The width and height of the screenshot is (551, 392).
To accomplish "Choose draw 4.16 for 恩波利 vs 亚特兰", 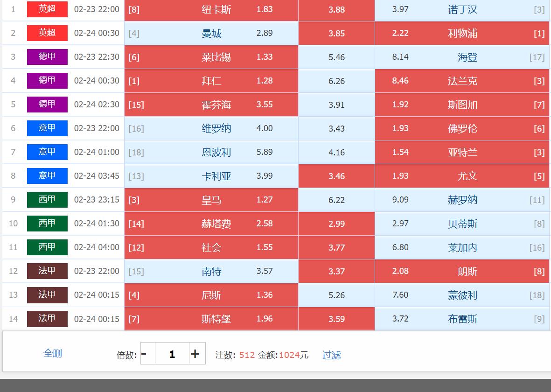I will [337, 152].
